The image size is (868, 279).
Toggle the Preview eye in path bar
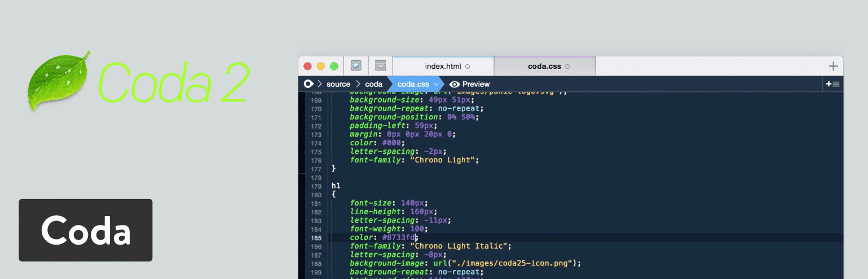pos(455,84)
